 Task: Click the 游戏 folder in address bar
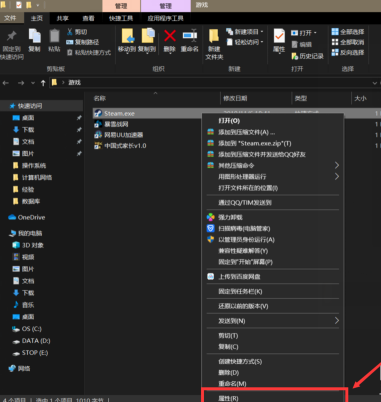(x=75, y=82)
